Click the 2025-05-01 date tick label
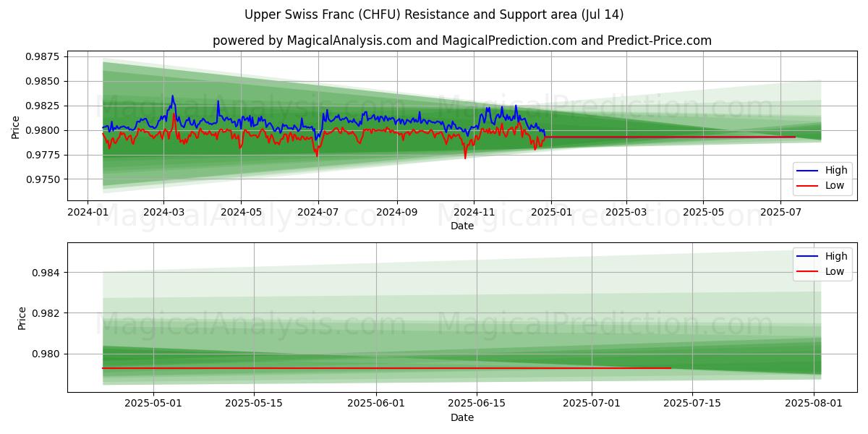This screenshot has height=434, width=868. (x=153, y=404)
